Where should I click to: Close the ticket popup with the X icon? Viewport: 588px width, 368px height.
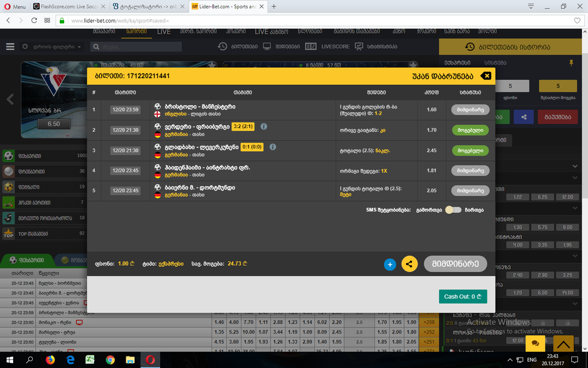coord(486,76)
